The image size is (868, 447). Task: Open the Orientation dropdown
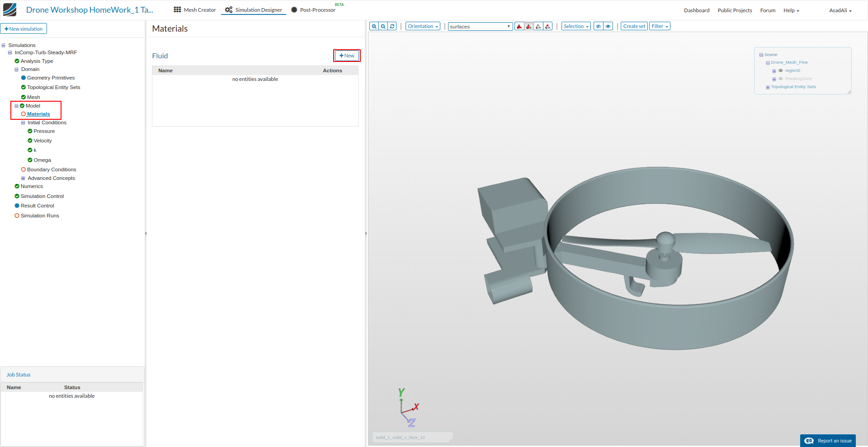click(423, 26)
